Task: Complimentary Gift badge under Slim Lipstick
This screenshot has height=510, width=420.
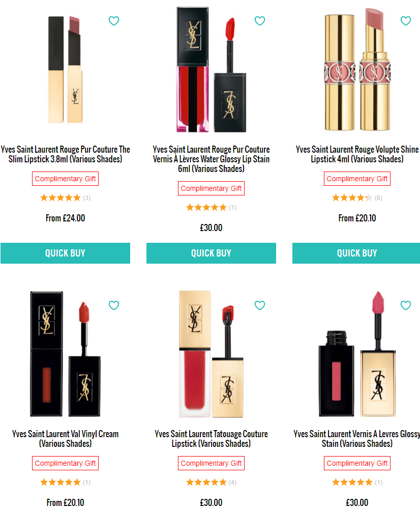Action: pyautogui.click(x=65, y=179)
